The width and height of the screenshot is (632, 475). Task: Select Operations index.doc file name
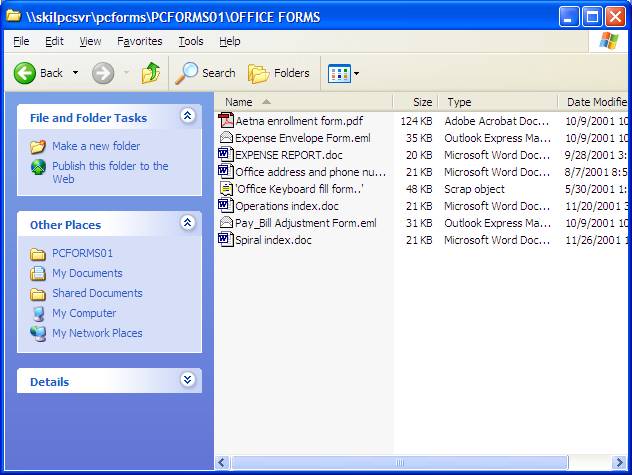[287, 206]
